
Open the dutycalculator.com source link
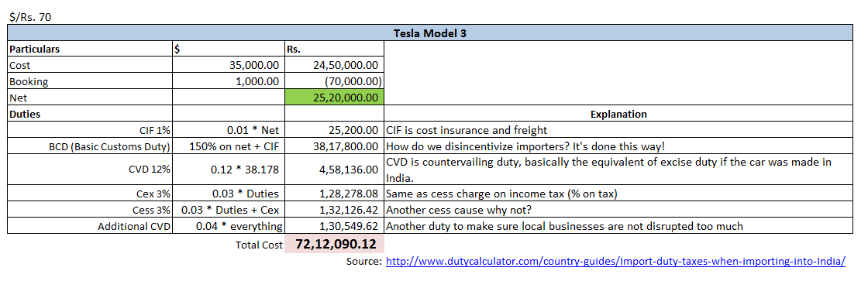tap(615, 261)
